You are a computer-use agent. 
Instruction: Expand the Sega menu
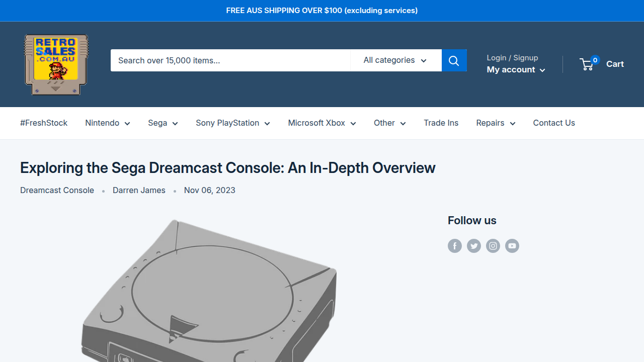163,123
